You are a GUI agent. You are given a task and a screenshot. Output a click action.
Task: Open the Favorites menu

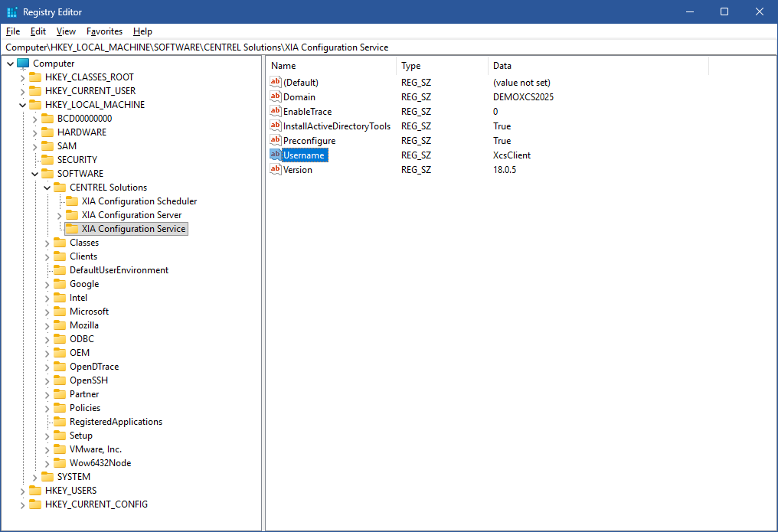104,31
